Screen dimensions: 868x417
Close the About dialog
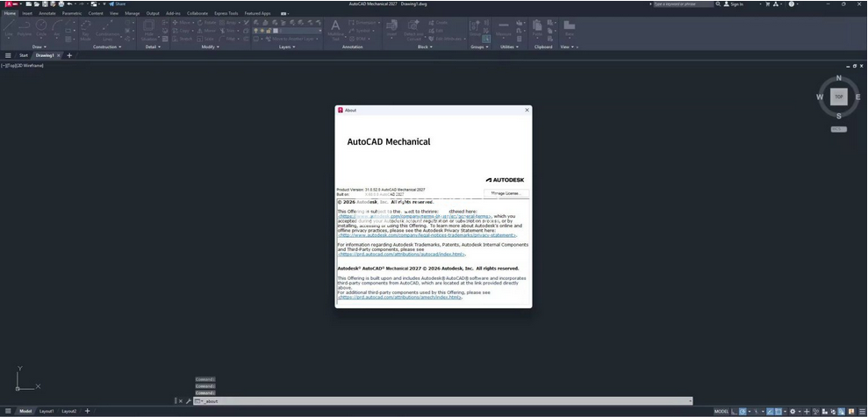[527, 111]
